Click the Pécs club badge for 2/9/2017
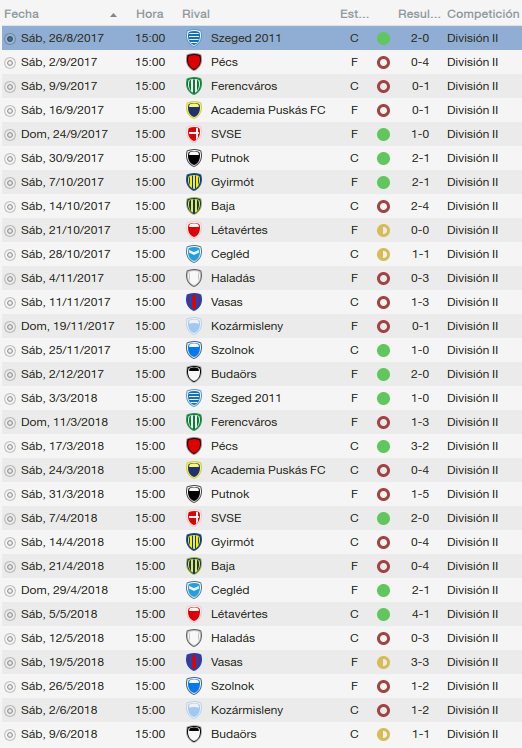Screen dimensions: 522x748 pos(194,62)
